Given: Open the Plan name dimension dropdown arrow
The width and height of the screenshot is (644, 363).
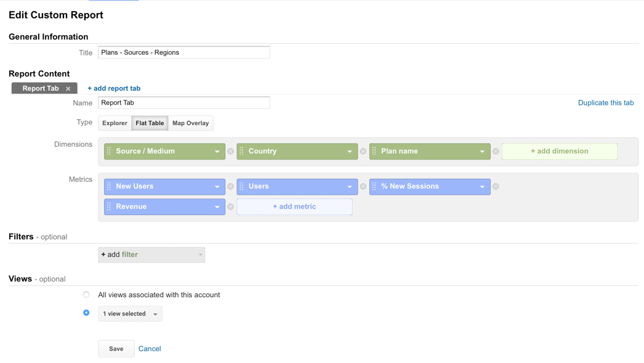Looking at the screenshot, I should coord(482,152).
